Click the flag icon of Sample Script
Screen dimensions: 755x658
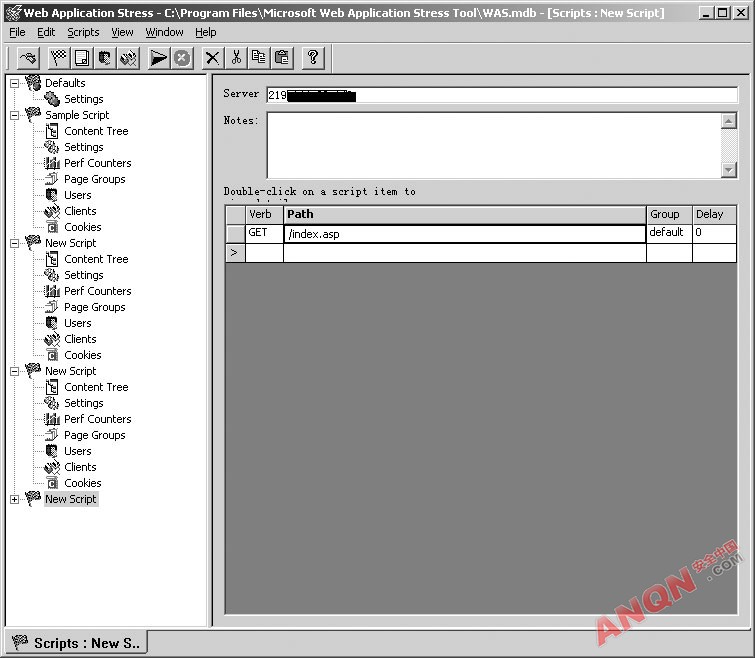point(33,115)
